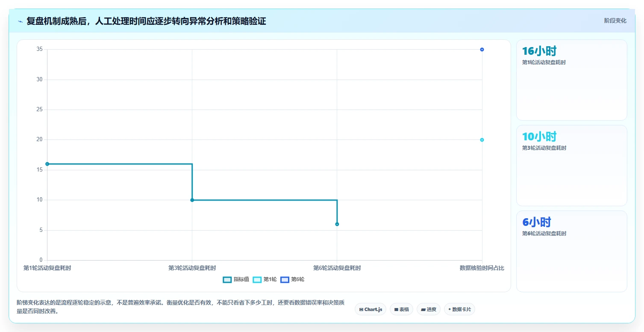Screen dimensions: 644x332
Task: Click the dark blue point at value 35
Action: [x=482, y=50]
